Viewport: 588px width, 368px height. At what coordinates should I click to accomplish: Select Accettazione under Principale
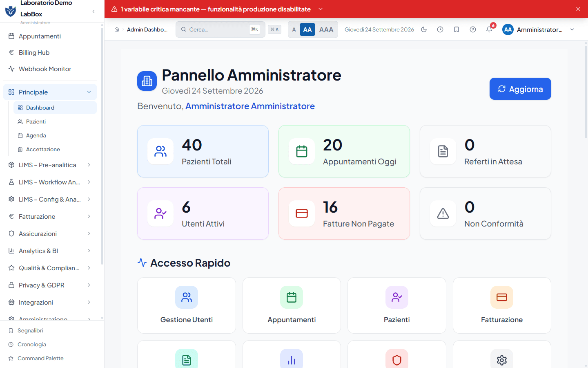coord(55,149)
